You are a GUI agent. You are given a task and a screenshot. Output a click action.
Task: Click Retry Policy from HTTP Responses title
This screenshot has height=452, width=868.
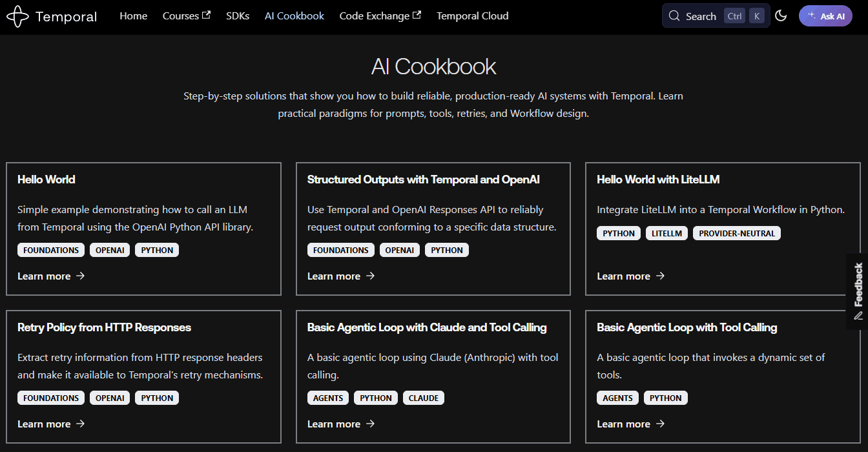coord(105,327)
